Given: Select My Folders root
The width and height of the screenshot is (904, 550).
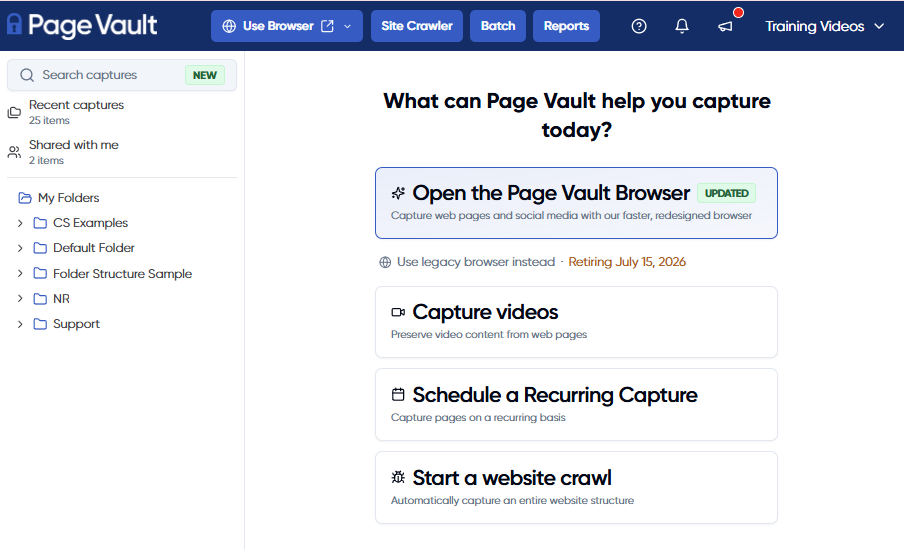Looking at the screenshot, I should [x=69, y=198].
